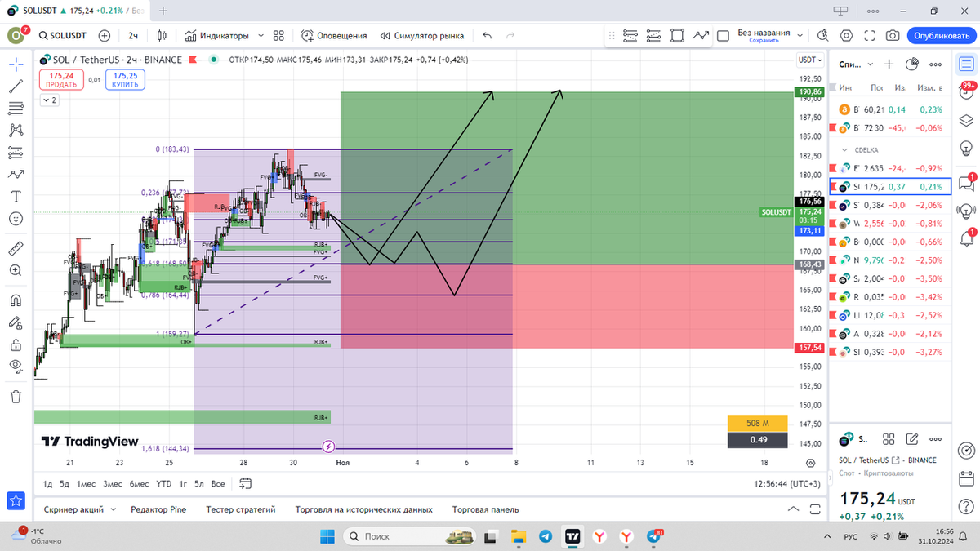Image resolution: width=980 pixels, height=551 pixels.
Task: Set the 1д date range
Action: 48,483
